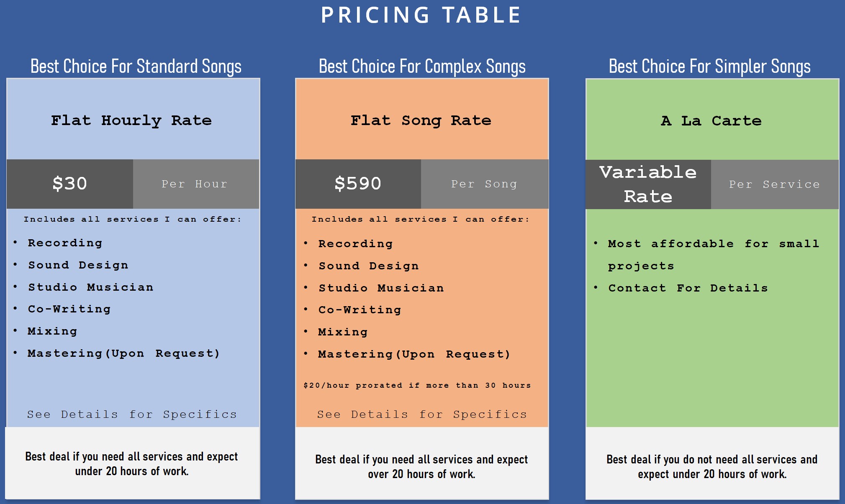Viewport: 845px width, 504px height.
Task: Click the $20/hour prorated note
Action: 417,385
